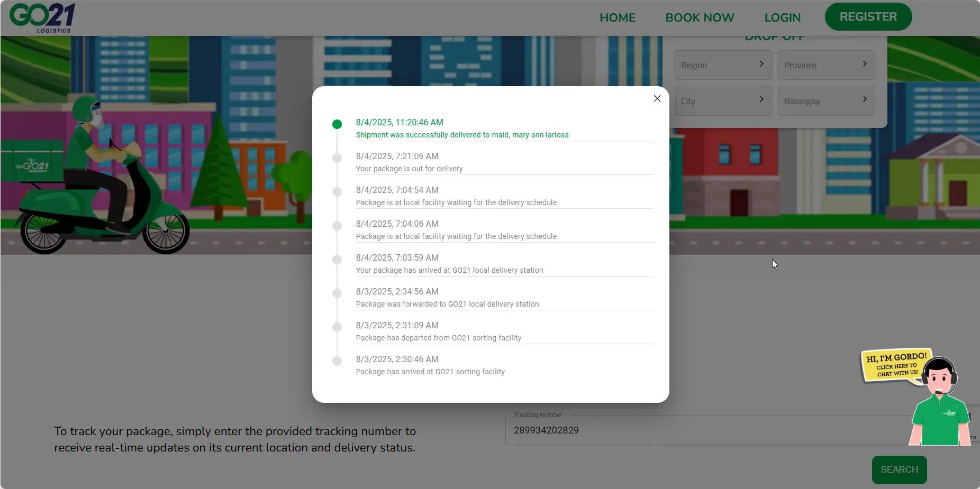Navigate to the LOGIN page

pos(782,17)
